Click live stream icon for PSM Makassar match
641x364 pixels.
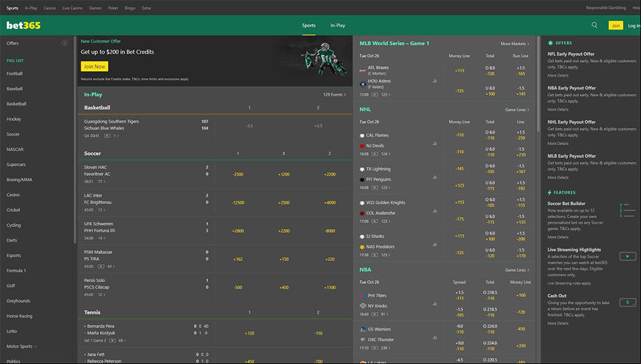101,266
